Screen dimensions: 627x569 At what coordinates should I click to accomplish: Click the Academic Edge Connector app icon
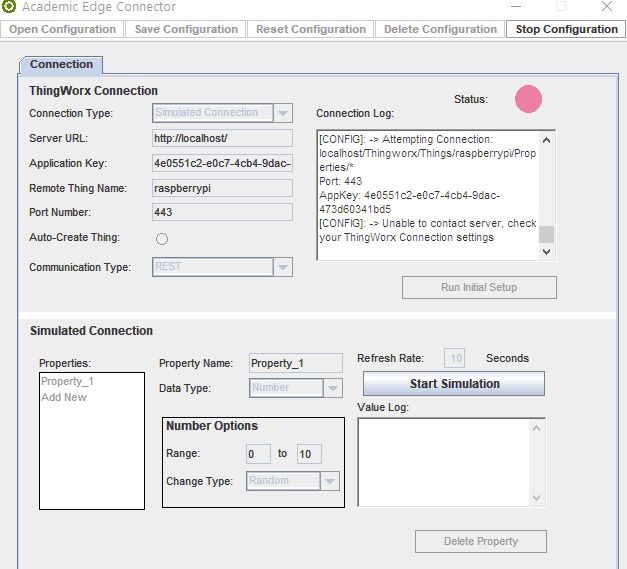[9, 7]
